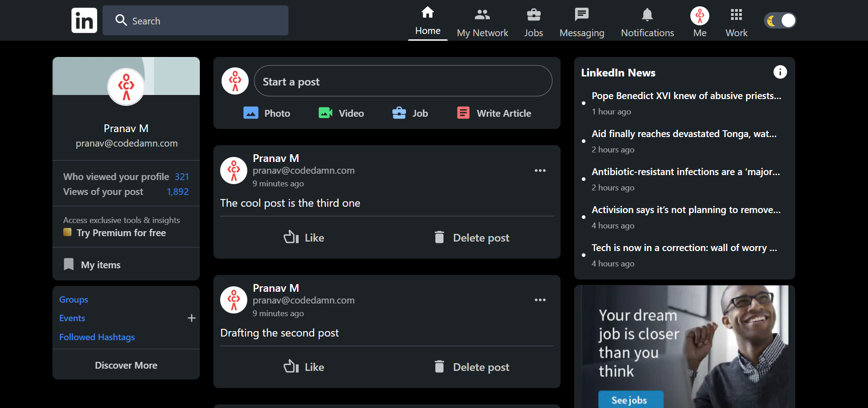
Task: Click the My items bookmark icon
Action: (69, 264)
